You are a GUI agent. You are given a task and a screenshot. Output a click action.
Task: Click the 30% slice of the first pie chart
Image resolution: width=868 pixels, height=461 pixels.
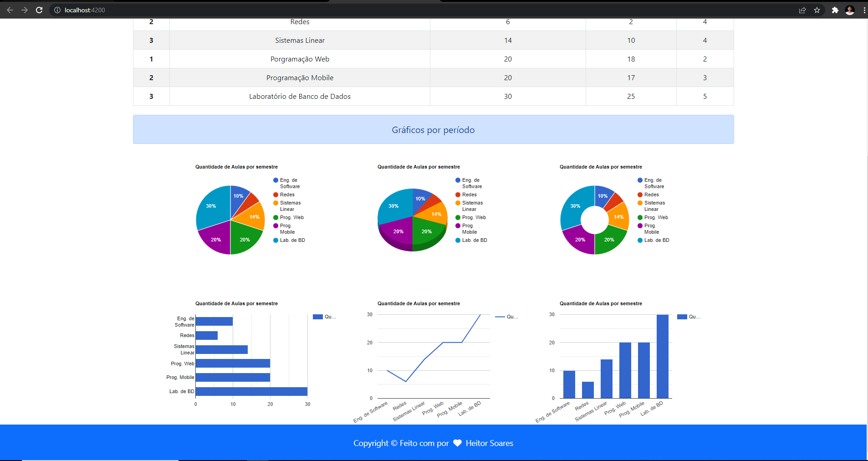pos(211,207)
